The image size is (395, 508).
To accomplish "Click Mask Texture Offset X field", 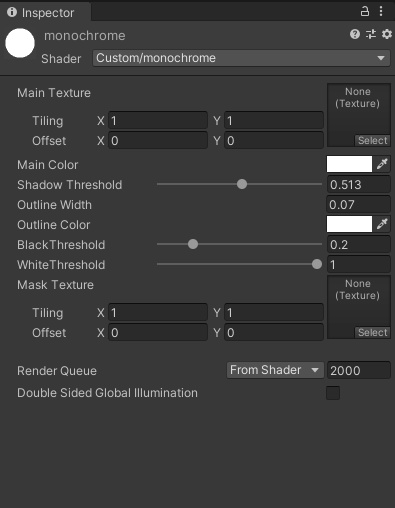I will click(158, 332).
